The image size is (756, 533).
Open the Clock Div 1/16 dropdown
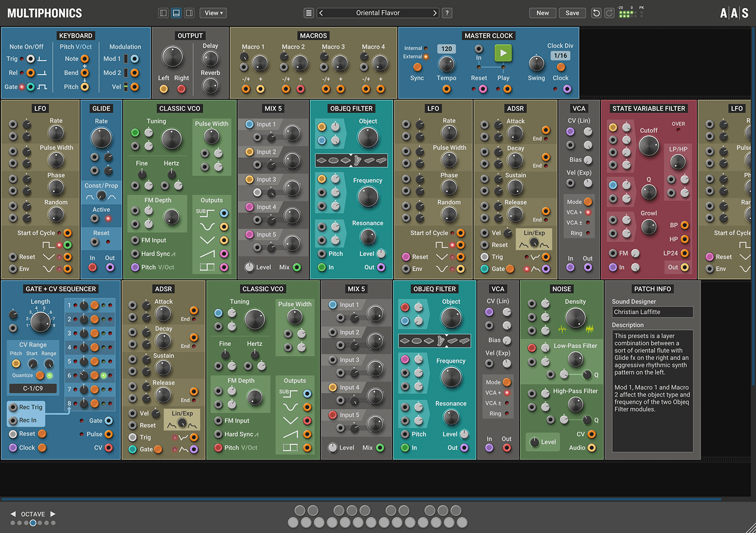(x=560, y=56)
